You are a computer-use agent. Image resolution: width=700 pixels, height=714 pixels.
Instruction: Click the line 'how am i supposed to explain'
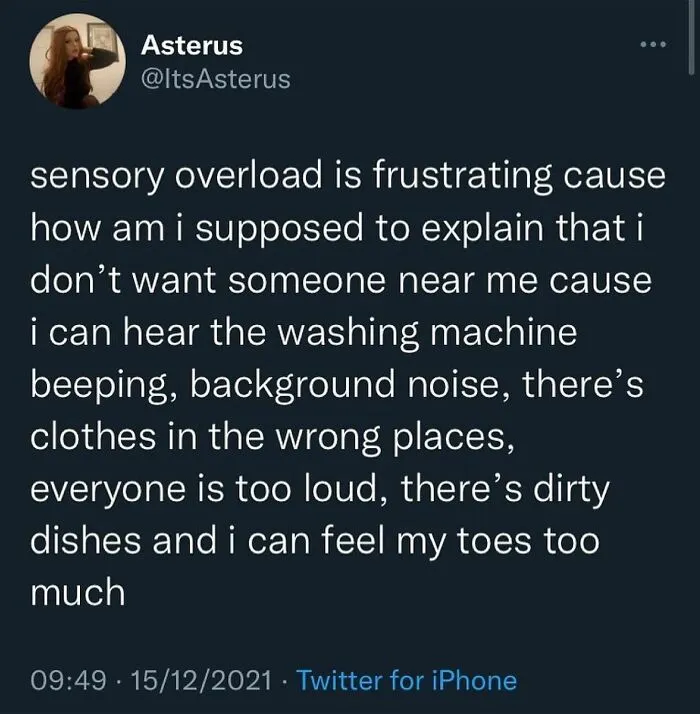(x=337, y=229)
